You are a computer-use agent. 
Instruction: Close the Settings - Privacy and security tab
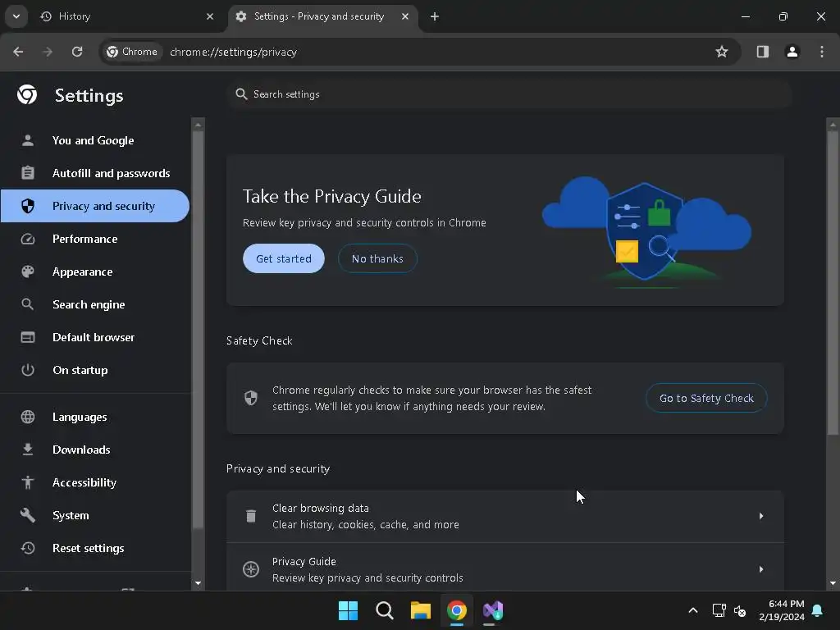(405, 16)
